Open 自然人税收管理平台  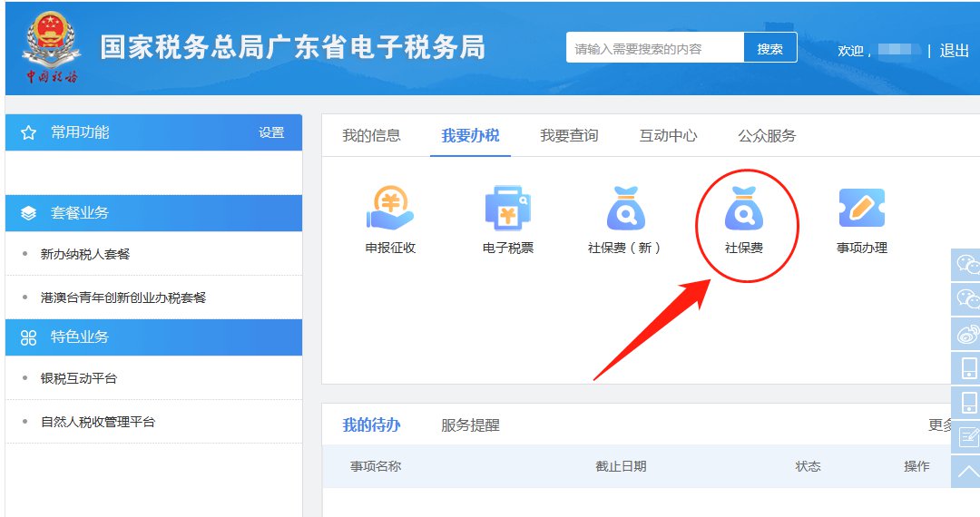[x=97, y=422]
